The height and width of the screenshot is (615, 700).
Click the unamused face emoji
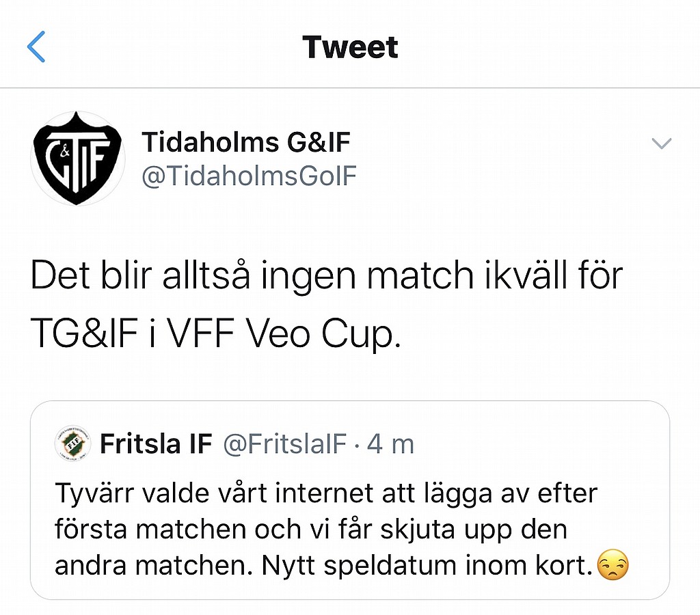[x=613, y=564]
